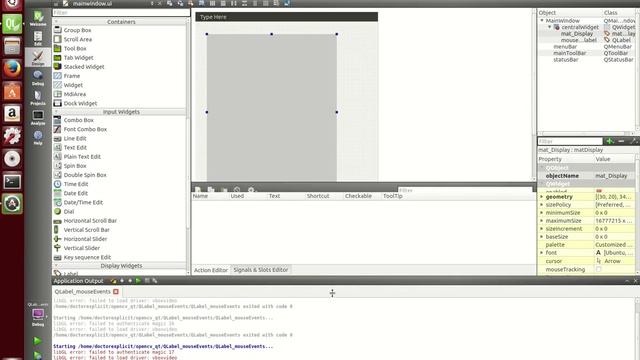The image size is (640, 360).
Task: Click the Qt Creator dock icon
Action: coord(12,24)
